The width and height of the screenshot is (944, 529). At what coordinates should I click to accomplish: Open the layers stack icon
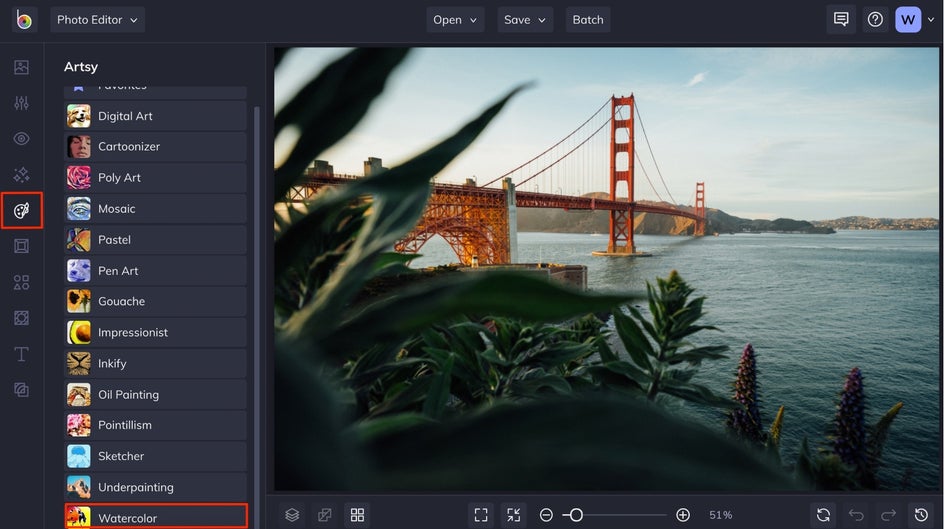[x=292, y=515]
